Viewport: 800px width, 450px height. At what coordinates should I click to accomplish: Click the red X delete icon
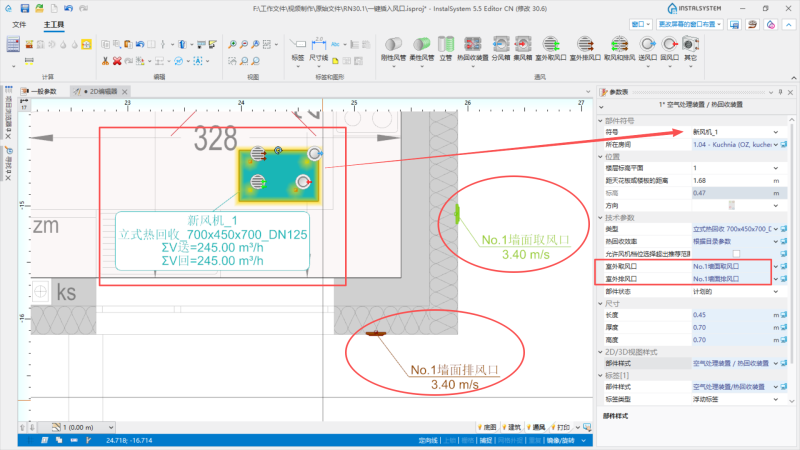coord(117,61)
